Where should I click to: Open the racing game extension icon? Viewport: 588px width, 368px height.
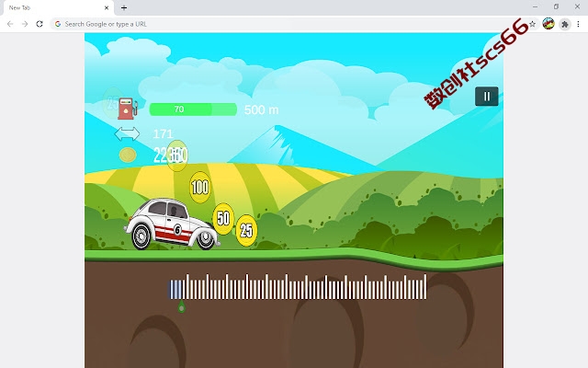click(548, 24)
